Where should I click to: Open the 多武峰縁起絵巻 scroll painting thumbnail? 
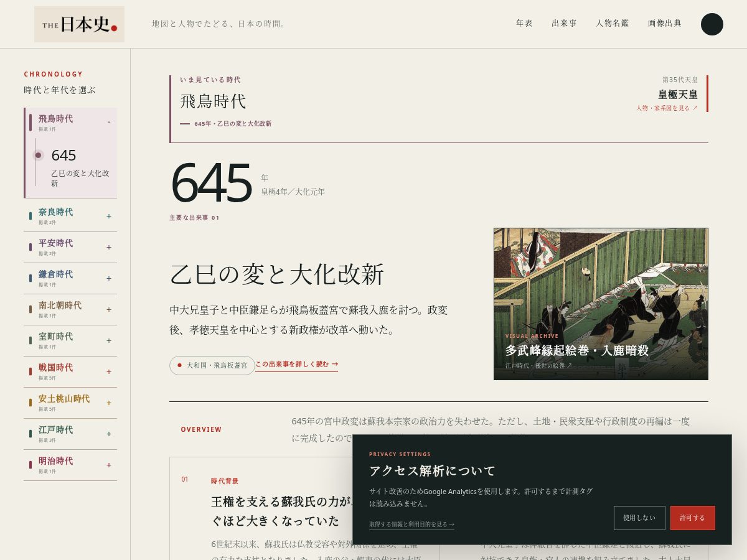point(601,304)
